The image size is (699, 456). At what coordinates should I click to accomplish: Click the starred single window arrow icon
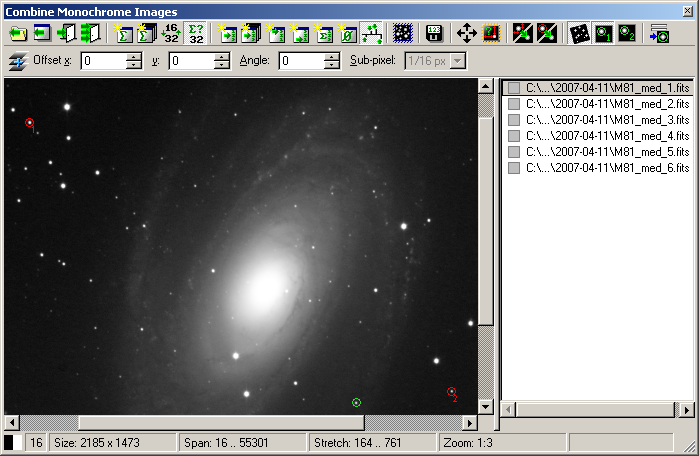(227, 33)
